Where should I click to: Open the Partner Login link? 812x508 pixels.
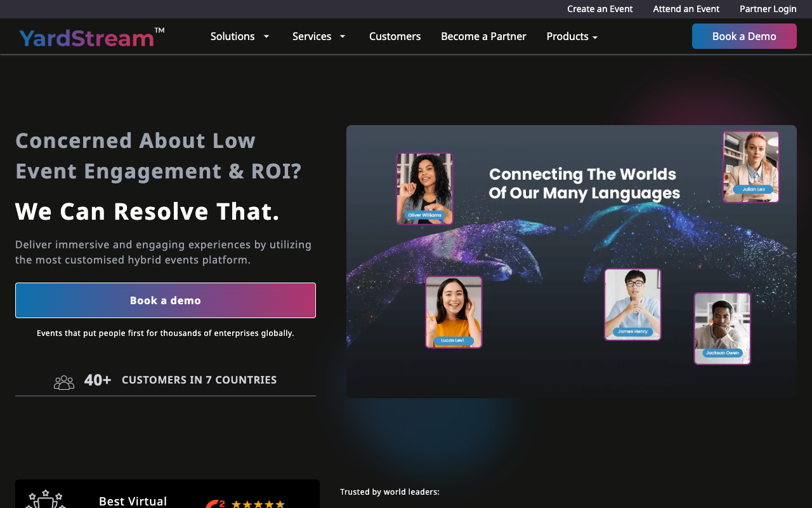pos(768,9)
